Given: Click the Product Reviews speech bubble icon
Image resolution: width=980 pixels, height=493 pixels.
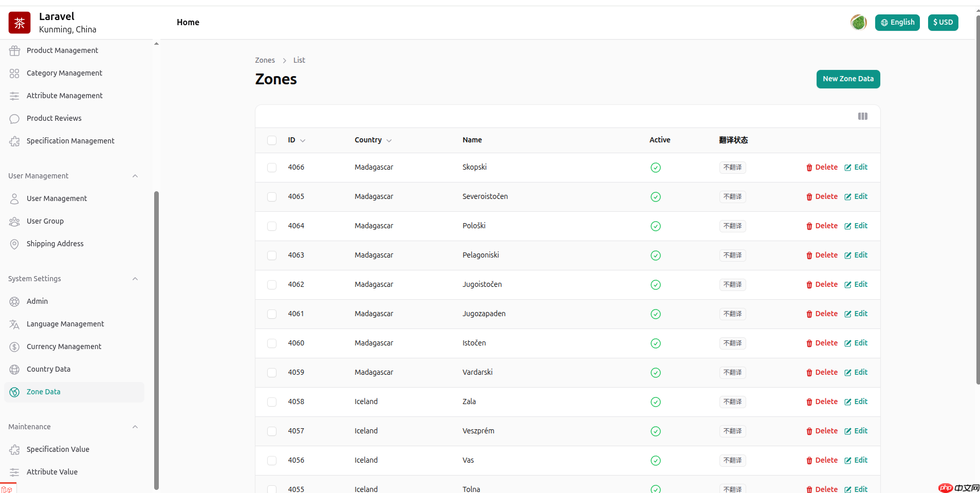Looking at the screenshot, I should click(14, 119).
